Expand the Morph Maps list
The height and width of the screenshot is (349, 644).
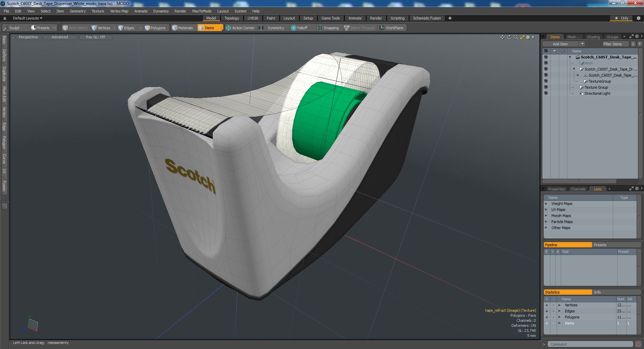point(546,216)
